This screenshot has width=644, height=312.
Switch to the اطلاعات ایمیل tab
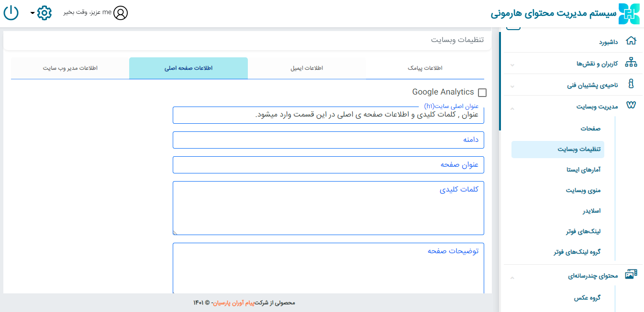[x=307, y=68]
